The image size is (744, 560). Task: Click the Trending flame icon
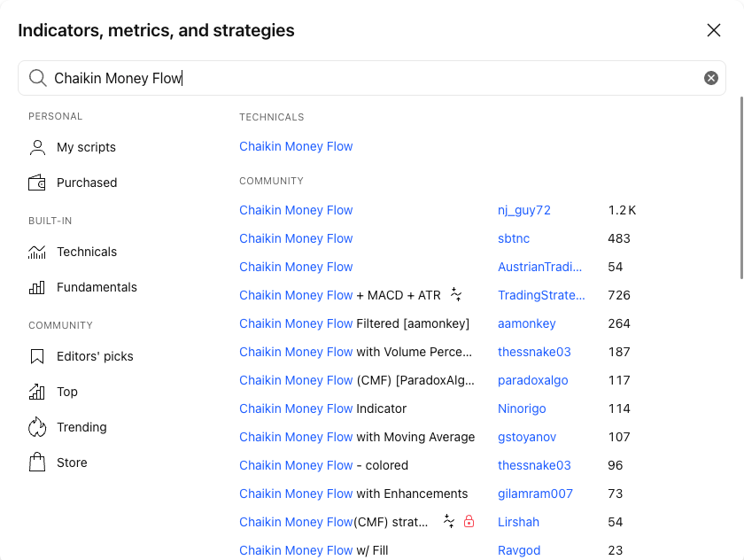(37, 427)
